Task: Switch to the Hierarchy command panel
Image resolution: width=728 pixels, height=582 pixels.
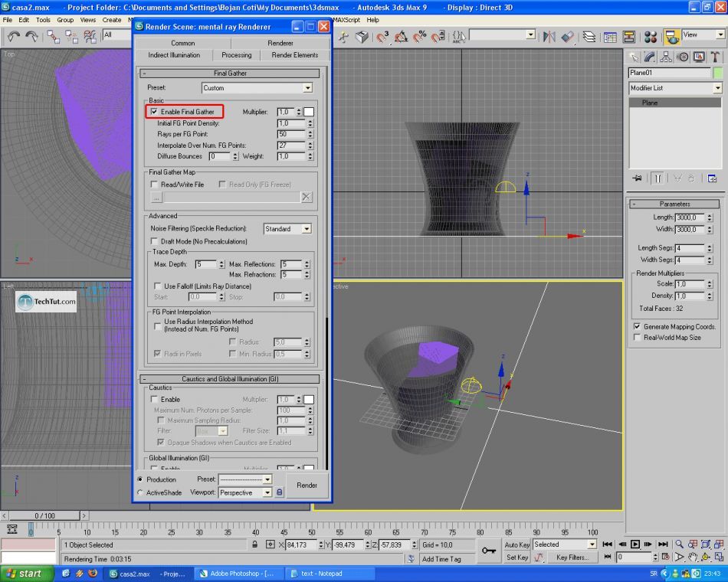Action: click(666, 57)
